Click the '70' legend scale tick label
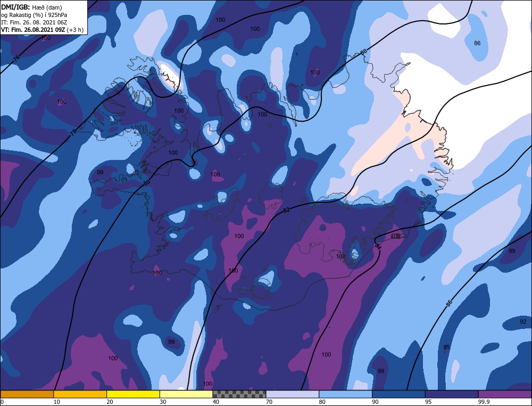Viewport: 532px width, 406px height. pyautogui.click(x=269, y=402)
